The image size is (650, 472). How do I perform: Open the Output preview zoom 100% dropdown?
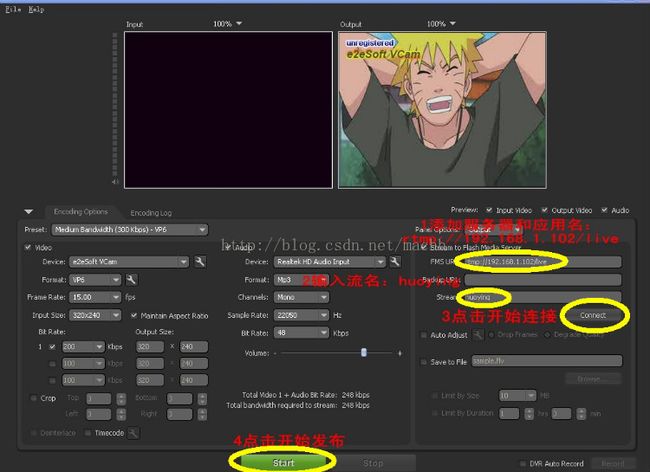click(441, 24)
